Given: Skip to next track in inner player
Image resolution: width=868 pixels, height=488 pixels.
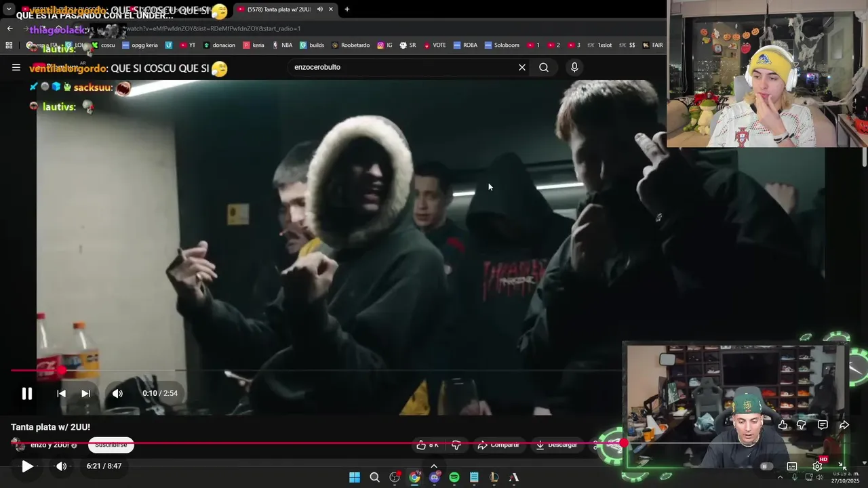Looking at the screenshot, I should point(85,393).
